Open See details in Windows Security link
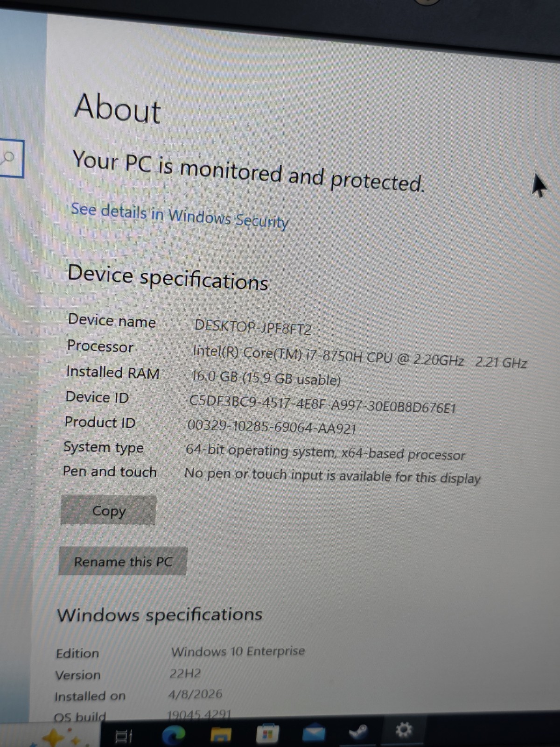Viewport: 560px width, 747px height. coord(180,215)
